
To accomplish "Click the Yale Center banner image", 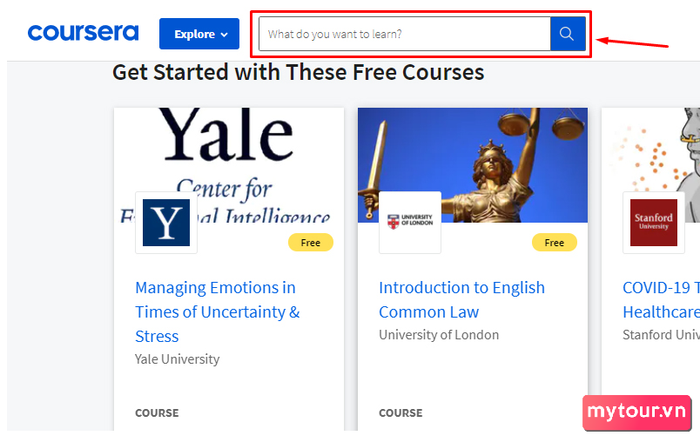I will coord(229,165).
